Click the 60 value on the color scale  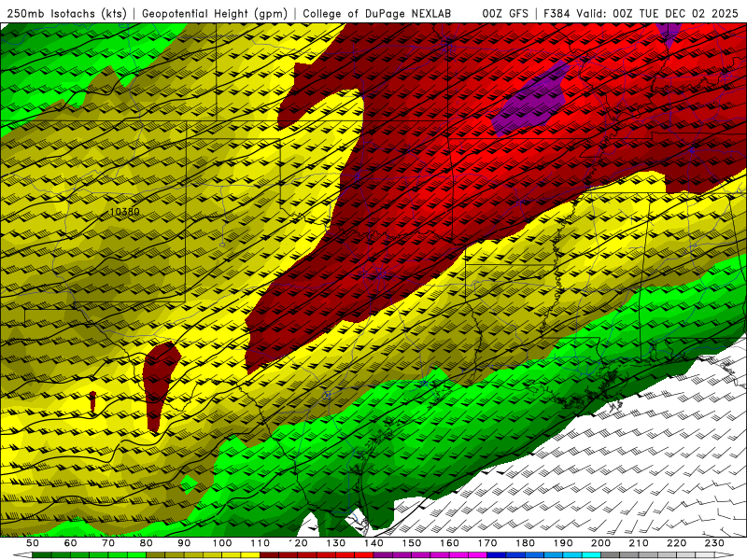[x=70, y=543]
